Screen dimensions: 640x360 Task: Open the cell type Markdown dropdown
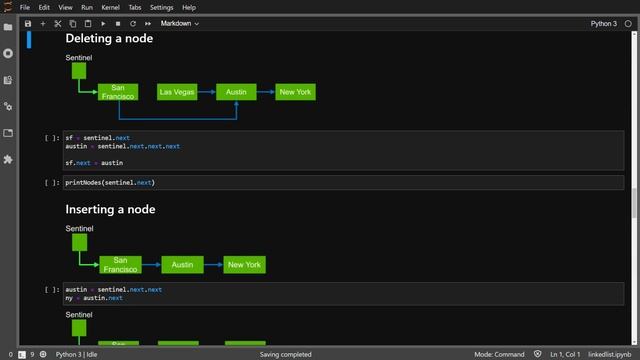[180, 24]
